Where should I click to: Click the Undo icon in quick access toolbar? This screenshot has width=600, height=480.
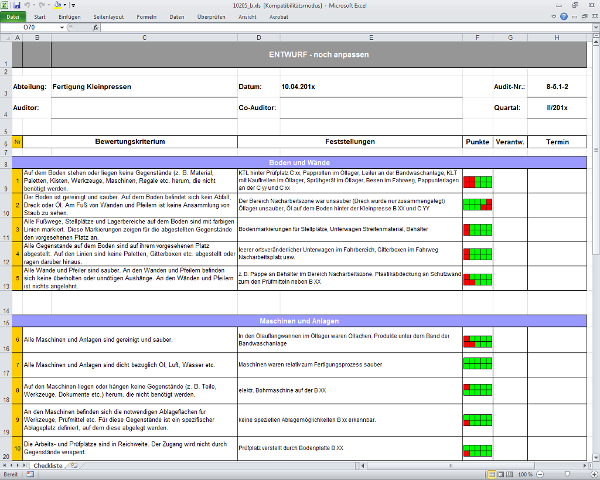pyautogui.click(x=27, y=5)
